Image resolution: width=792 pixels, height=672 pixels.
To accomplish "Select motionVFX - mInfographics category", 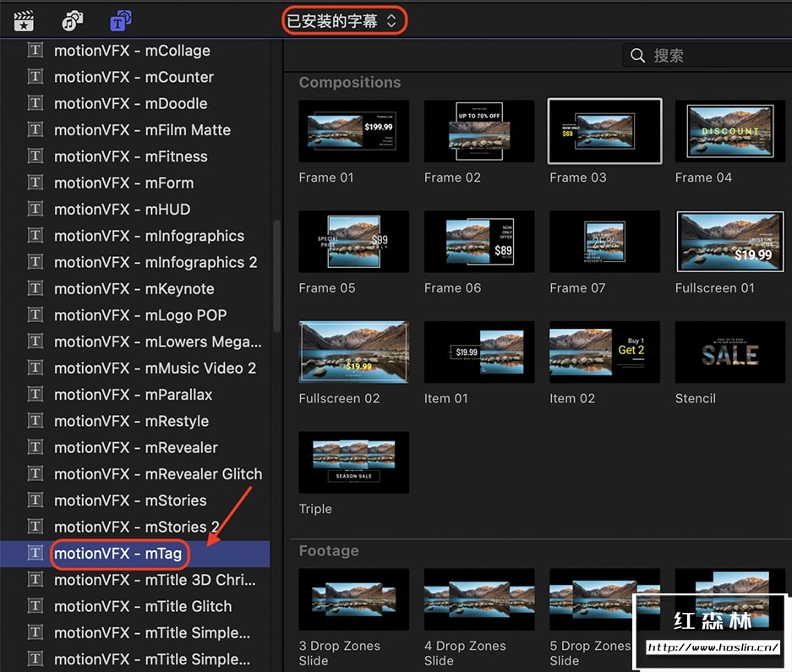I will (135, 236).
